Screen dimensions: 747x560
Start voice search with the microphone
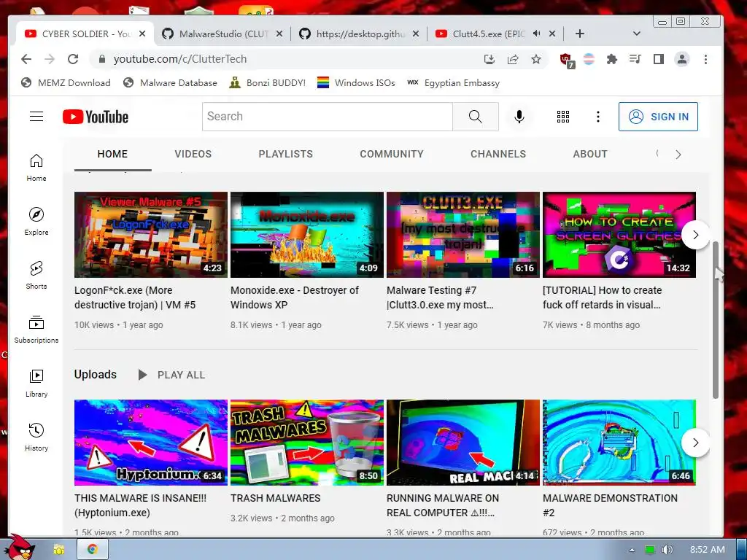pyautogui.click(x=519, y=117)
